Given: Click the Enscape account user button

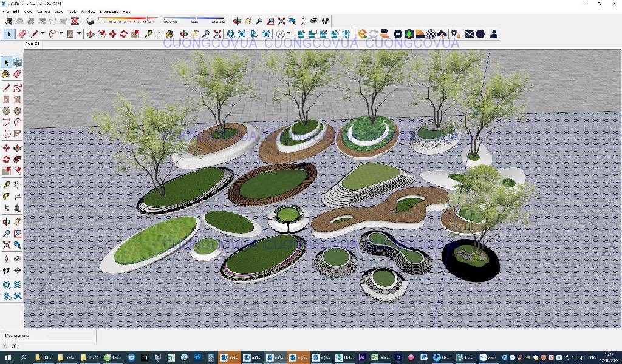Looking at the screenshot, I should coord(494,34).
